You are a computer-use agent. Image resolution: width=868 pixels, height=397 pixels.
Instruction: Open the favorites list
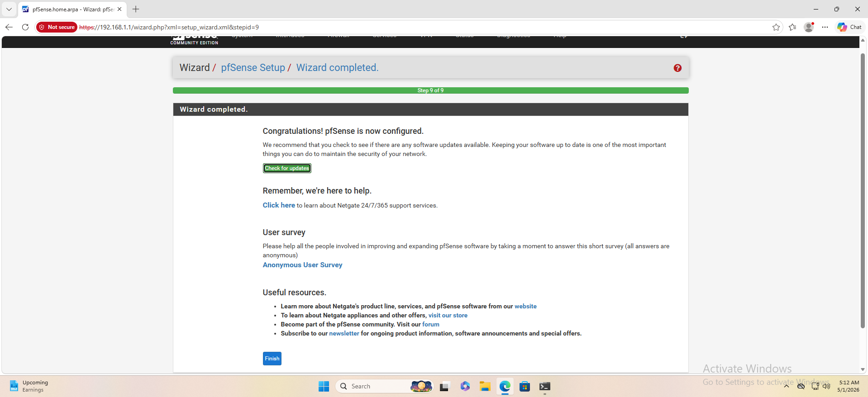[x=792, y=27]
